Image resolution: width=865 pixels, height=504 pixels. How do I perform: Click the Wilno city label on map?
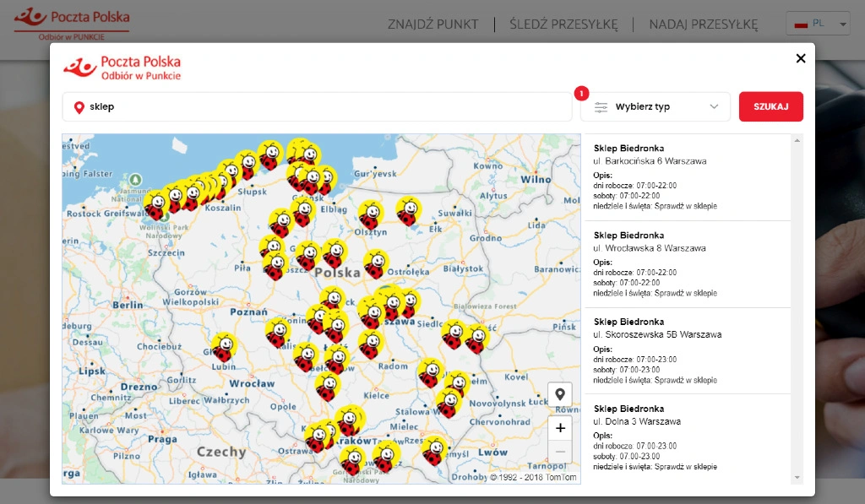pyautogui.click(x=536, y=180)
